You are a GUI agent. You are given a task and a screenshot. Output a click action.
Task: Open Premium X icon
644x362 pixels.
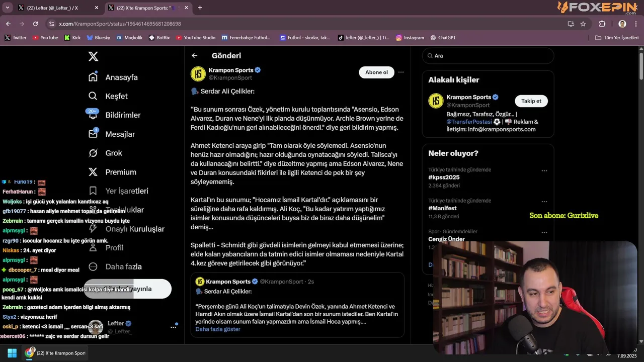(x=93, y=172)
